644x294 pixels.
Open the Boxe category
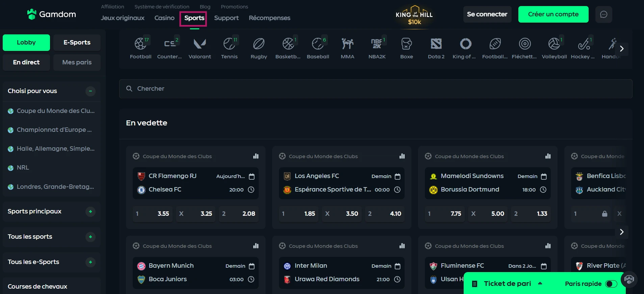click(x=407, y=48)
